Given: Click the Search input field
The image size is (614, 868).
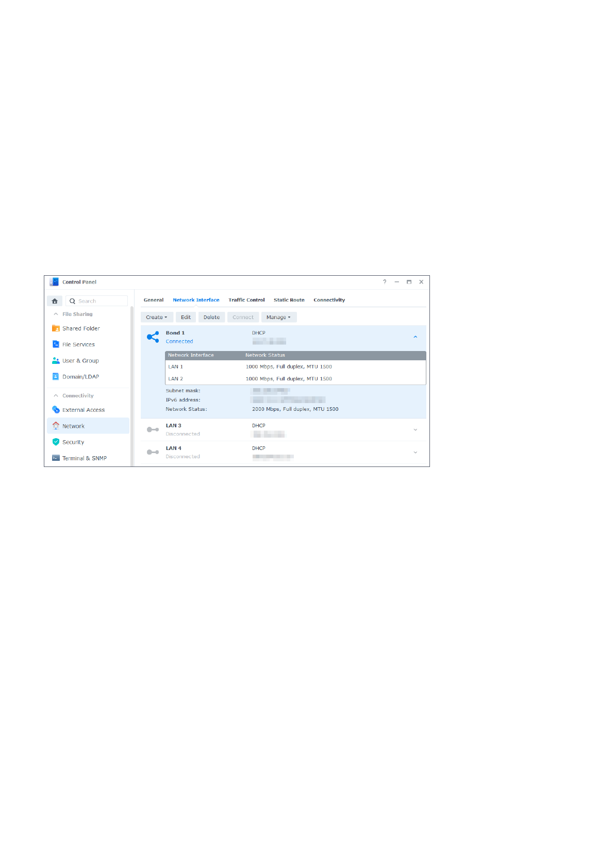Looking at the screenshot, I should [101, 301].
